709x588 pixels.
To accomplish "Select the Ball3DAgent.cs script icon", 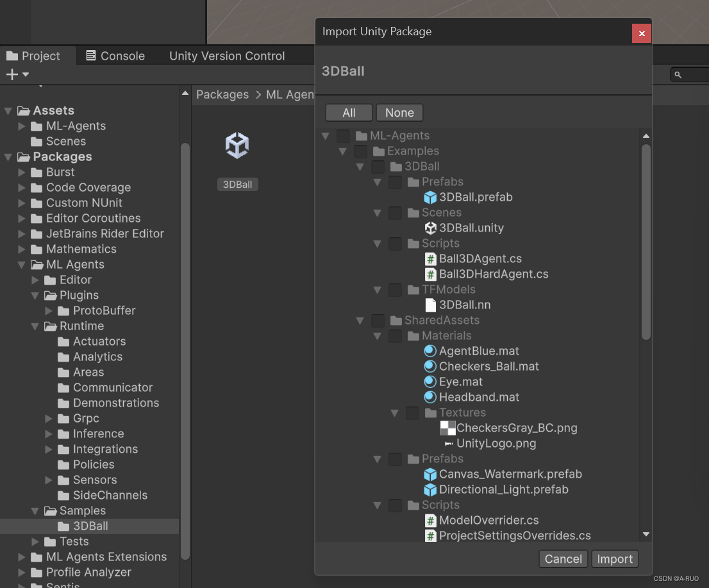I will tap(430, 258).
